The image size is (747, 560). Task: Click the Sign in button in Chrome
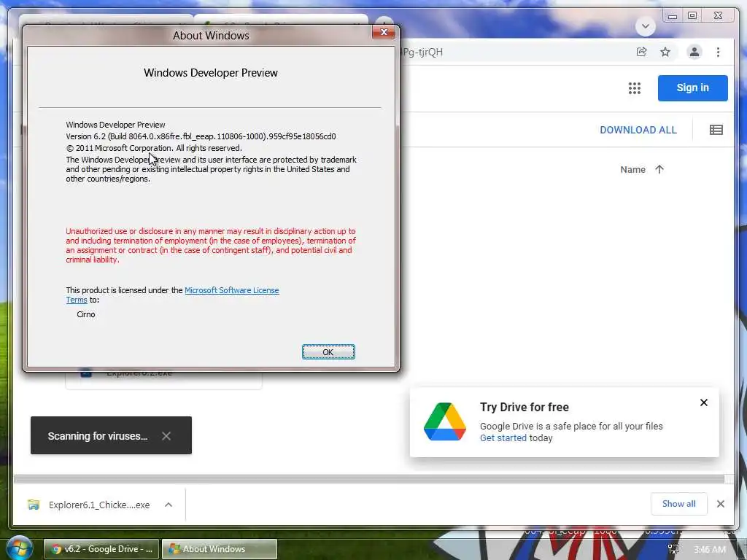click(x=692, y=87)
